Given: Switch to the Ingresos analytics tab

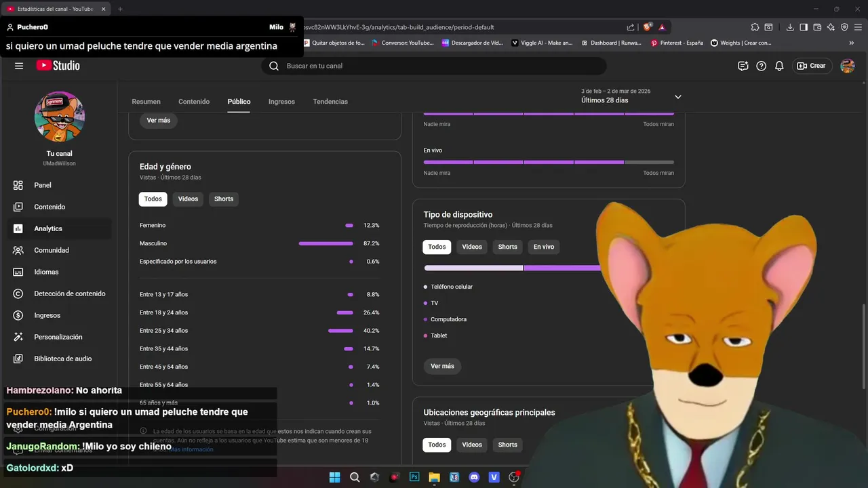Looking at the screenshot, I should coord(281,102).
